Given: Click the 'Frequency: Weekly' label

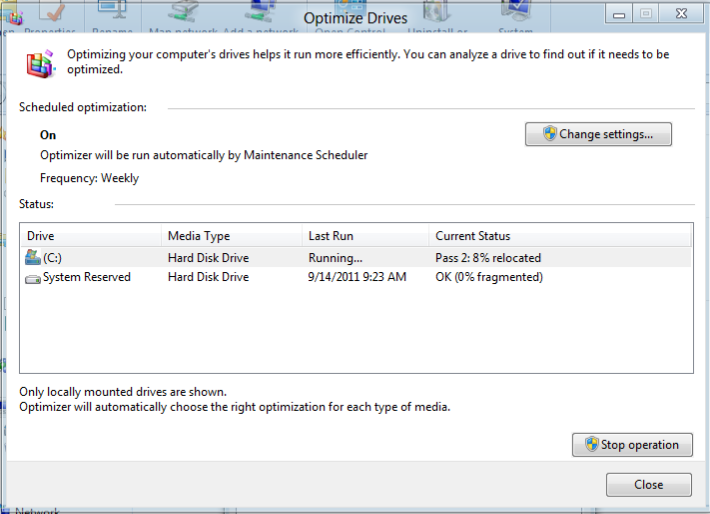Looking at the screenshot, I should point(89,178).
